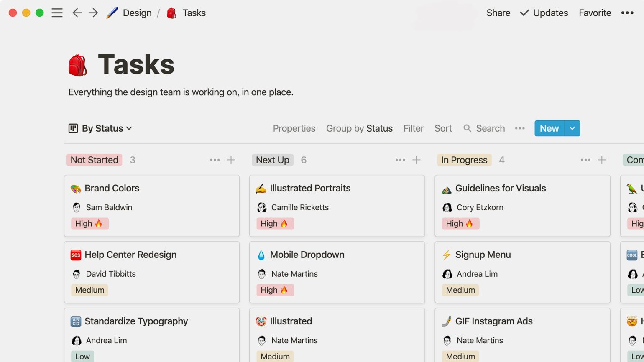
Task: Click the High tag on Mobile Dropdown
Action: point(275,290)
